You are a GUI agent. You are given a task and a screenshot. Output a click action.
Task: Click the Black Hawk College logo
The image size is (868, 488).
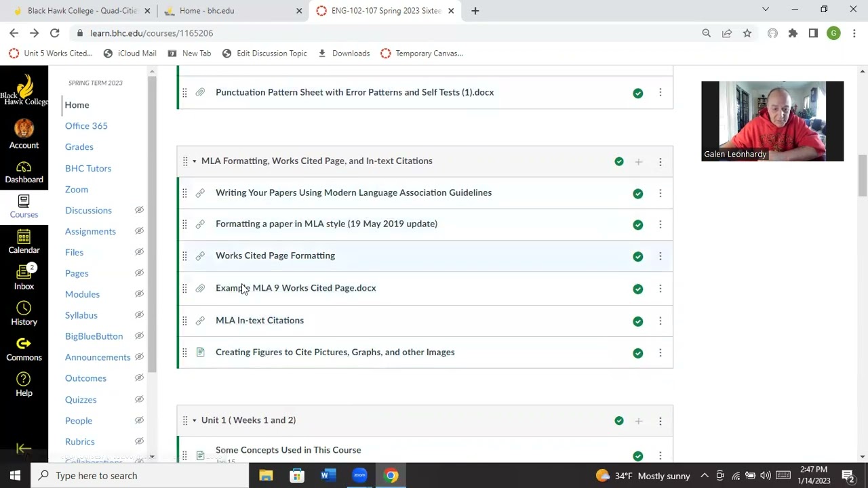(24, 90)
